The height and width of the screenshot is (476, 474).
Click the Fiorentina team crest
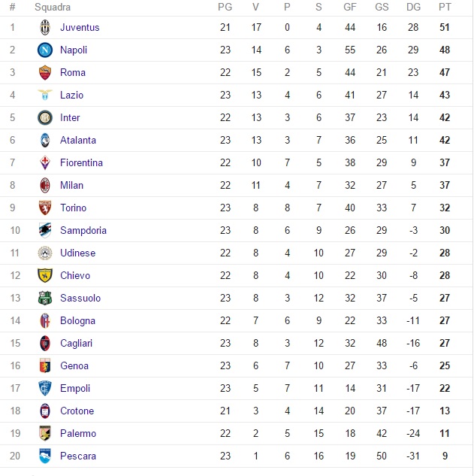45,163
